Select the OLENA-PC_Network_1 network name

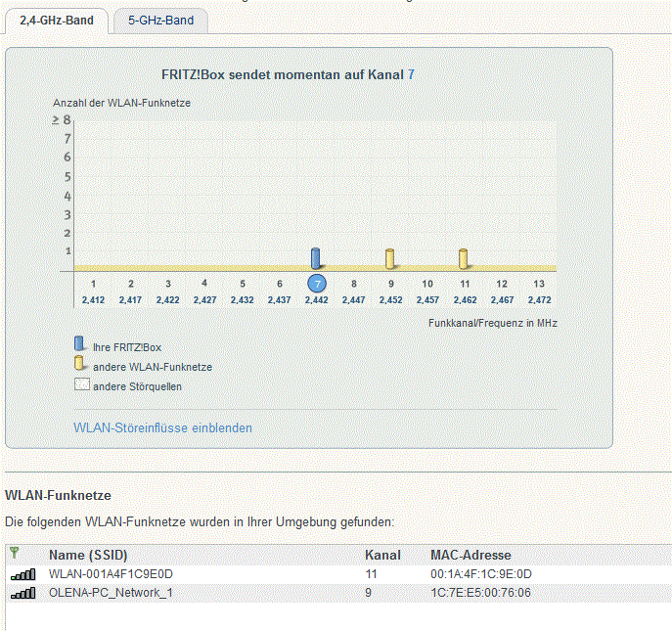111,593
